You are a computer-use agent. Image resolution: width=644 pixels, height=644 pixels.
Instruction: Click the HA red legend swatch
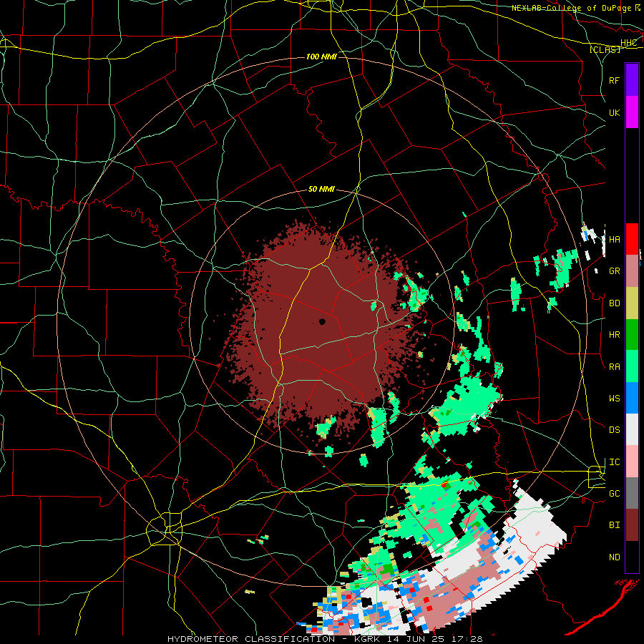(x=632, y=239)
